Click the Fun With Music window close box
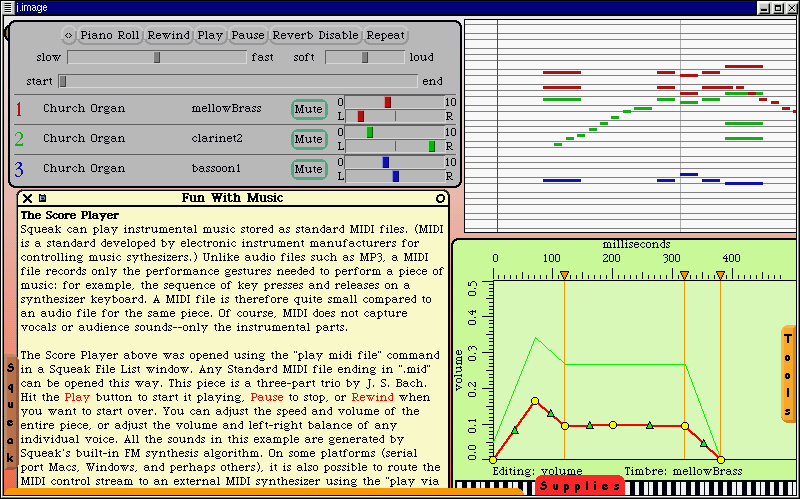 click(27, 198)
